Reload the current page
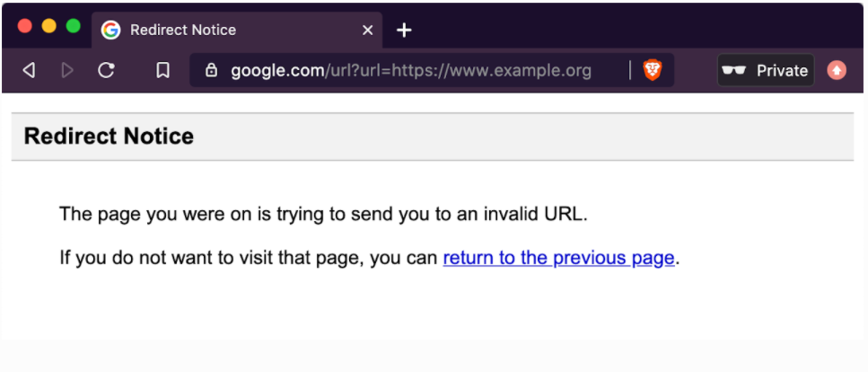This screenshot has width=868, height=372. (x=106, y=70)
